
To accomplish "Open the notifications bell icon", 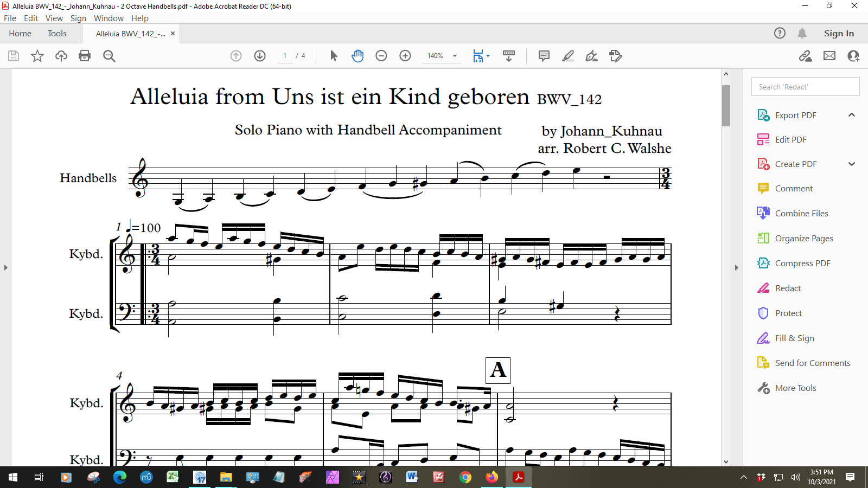I will (x=802, y=33).
